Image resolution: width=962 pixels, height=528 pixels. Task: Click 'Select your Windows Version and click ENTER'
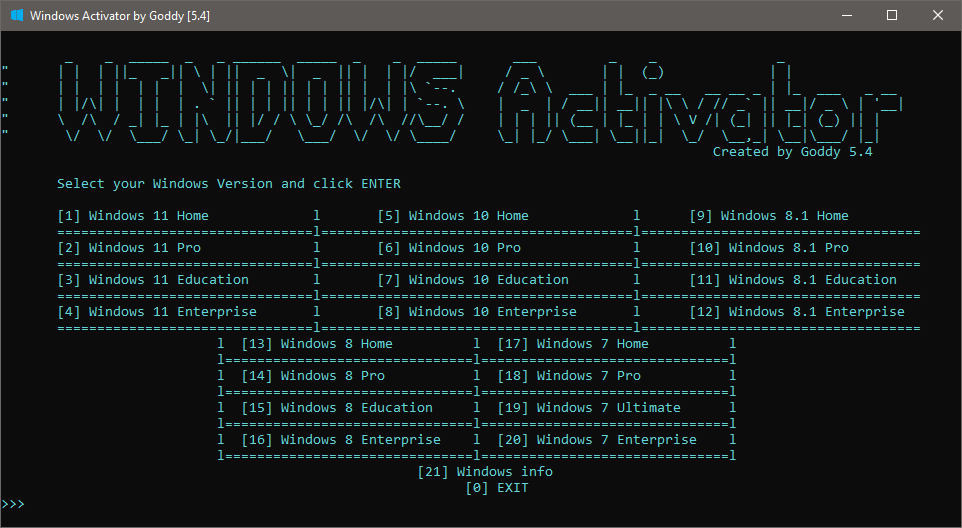229,184
